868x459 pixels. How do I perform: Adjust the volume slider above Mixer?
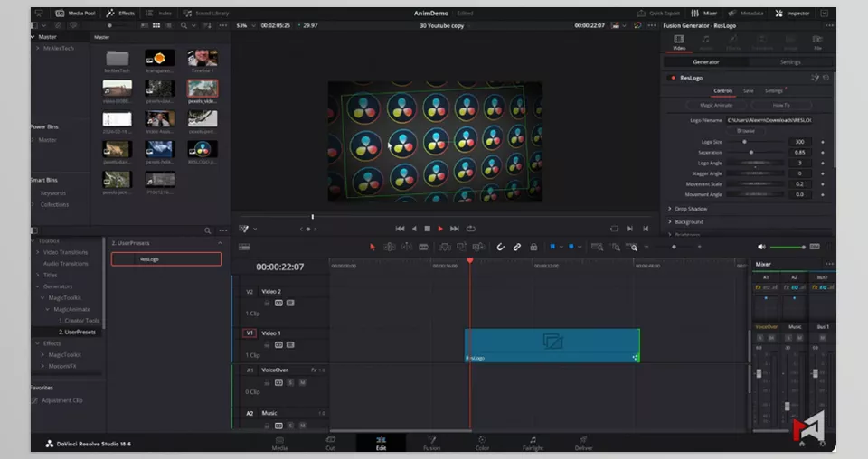(x=788, y=247)
